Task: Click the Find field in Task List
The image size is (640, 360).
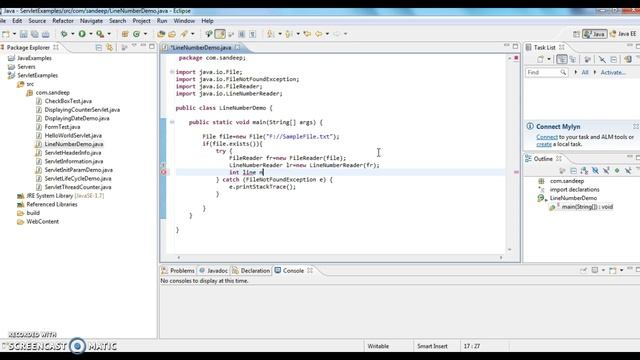Action: [x=547, y=72]
